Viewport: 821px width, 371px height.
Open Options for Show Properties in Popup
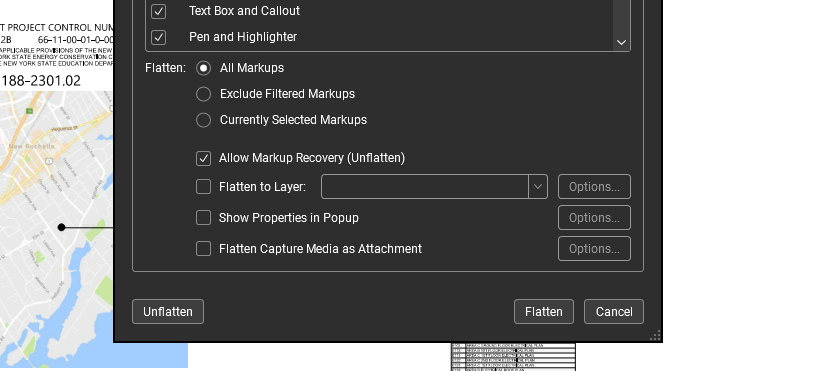click(x=594, y=218)
